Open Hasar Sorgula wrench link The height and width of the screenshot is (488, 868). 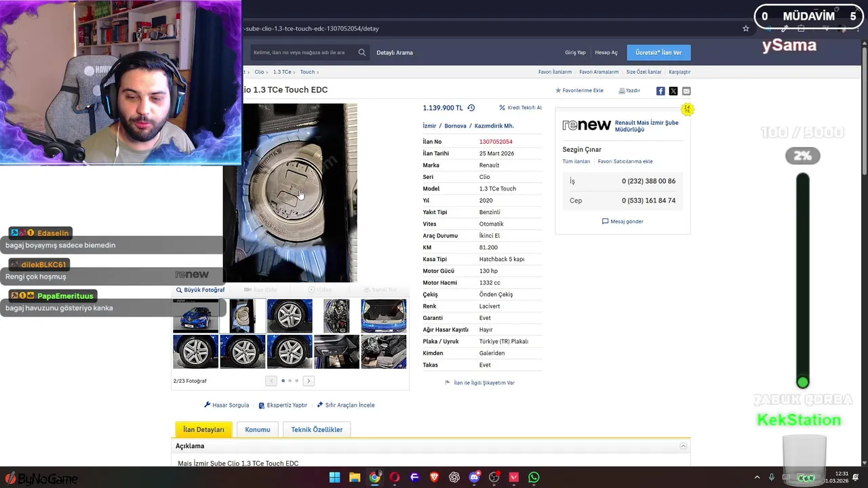226,405
